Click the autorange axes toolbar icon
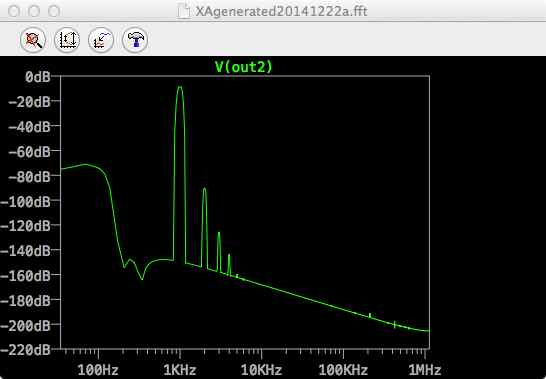This screenshot has width=546, height=379. click(x=67, y=40)
